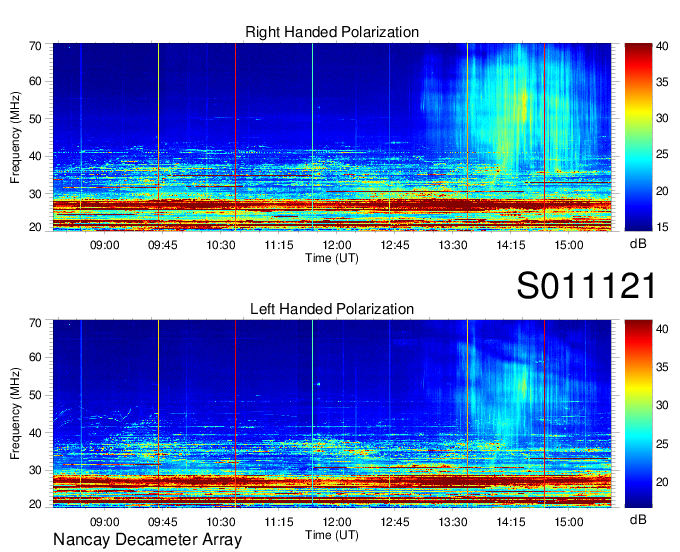Click the yellow vertical line near 09:45 in the top spectrogram
This screenshot has height=552, width=680.
[159, 137]
